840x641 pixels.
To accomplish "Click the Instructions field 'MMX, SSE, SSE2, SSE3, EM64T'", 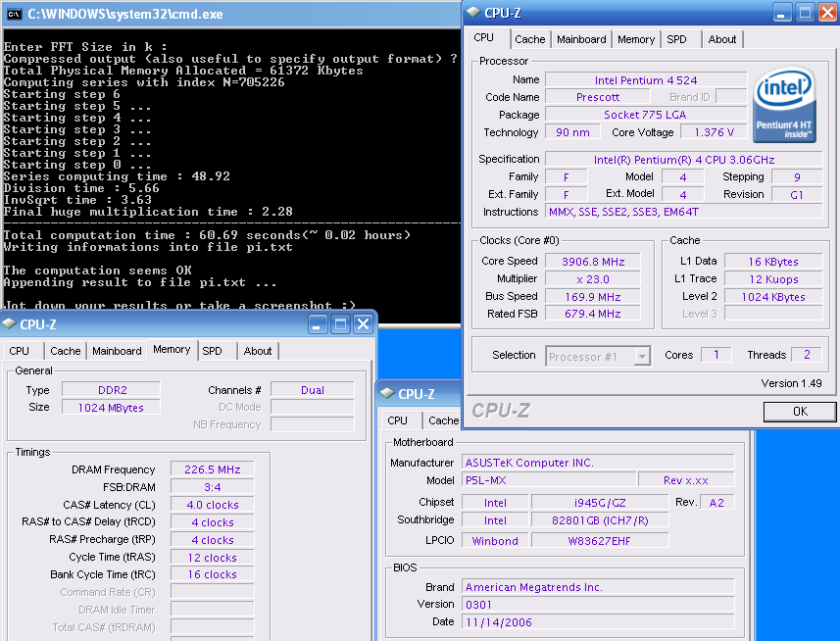I will click(683, 212).
